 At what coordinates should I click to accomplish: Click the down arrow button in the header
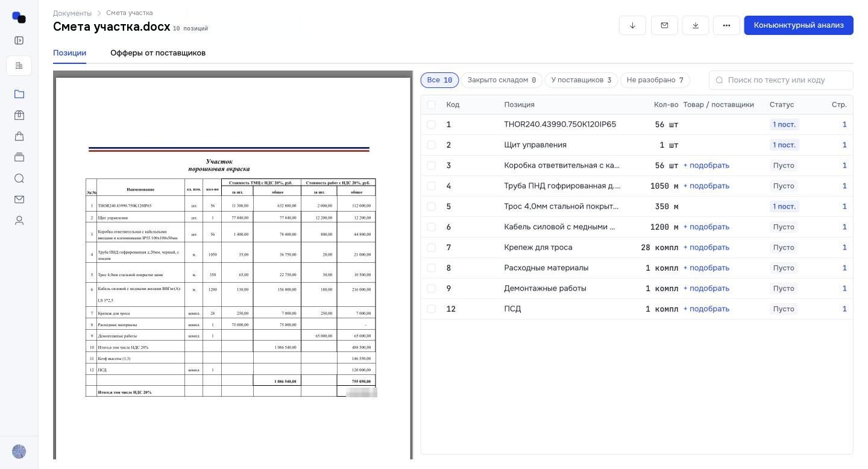click(x=632, y=25)
